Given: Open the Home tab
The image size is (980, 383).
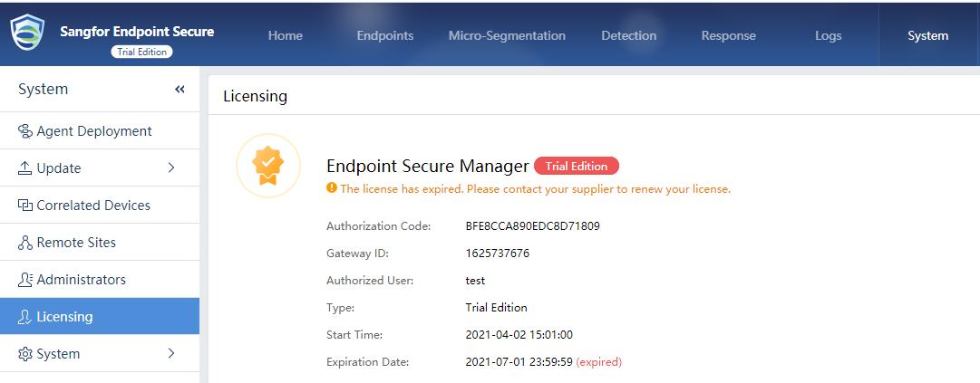Looking at the screenshot, I should pyautogui.click(x=286, y=35).
